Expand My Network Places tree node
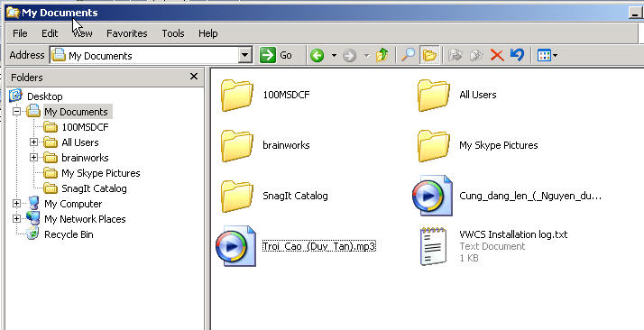644x330 pixels. [x=16, y=219]
